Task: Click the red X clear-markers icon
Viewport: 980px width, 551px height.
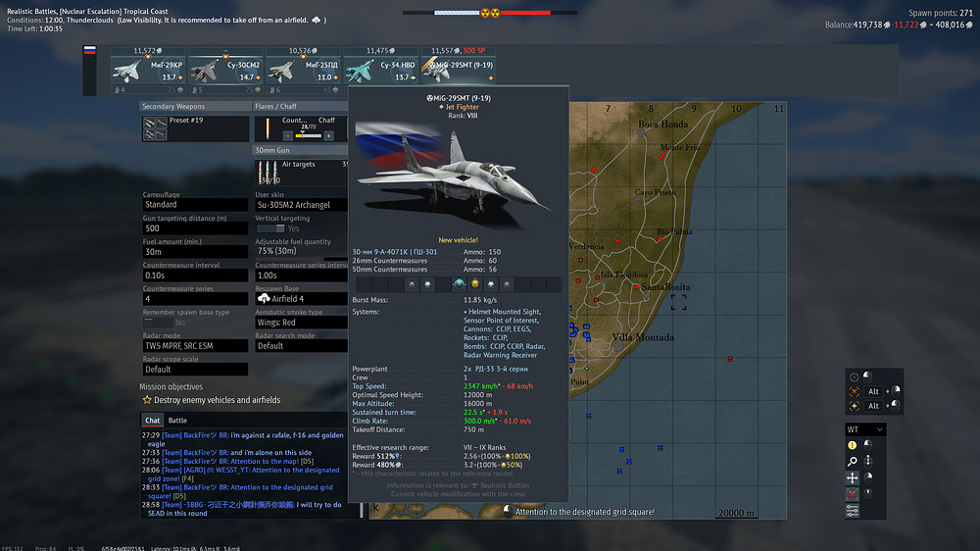Action: point(852,494)
